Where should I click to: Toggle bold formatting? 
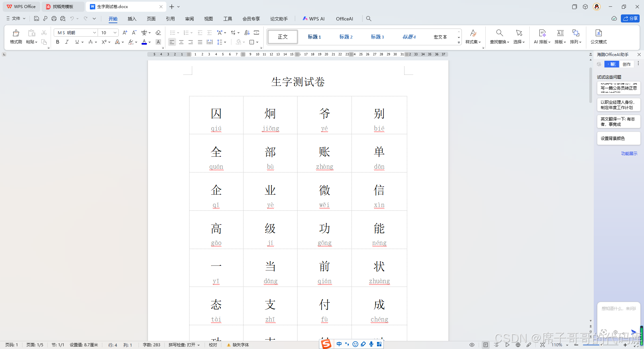click(x=57, y=42)
